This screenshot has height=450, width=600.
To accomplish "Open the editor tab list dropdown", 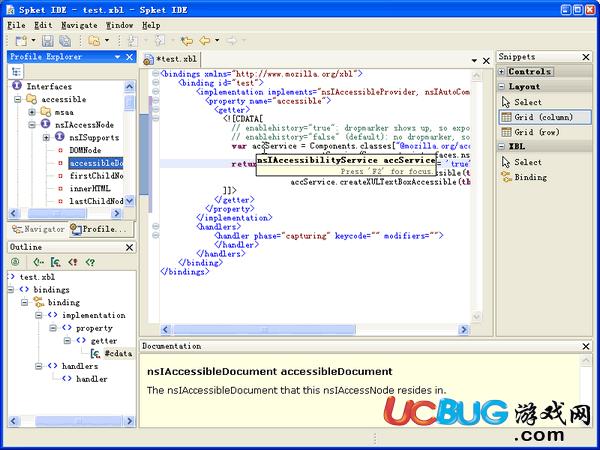I will click(x=474, y=60).
